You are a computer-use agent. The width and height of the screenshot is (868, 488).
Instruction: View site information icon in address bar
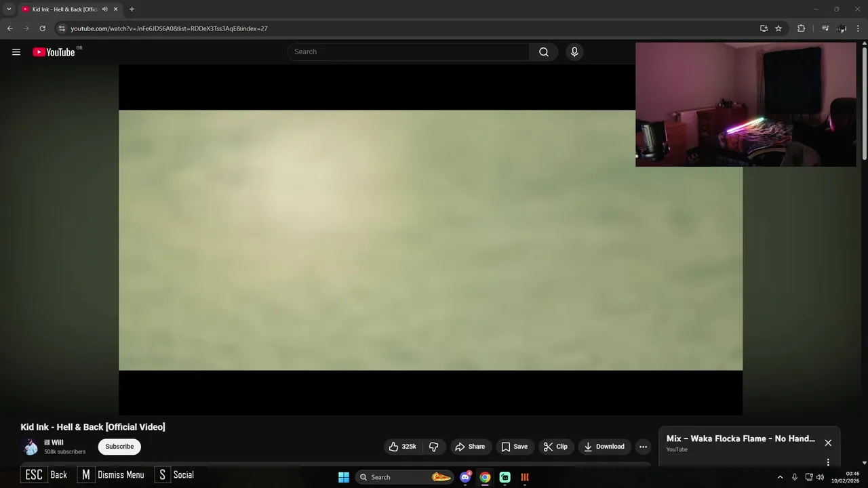62,28
